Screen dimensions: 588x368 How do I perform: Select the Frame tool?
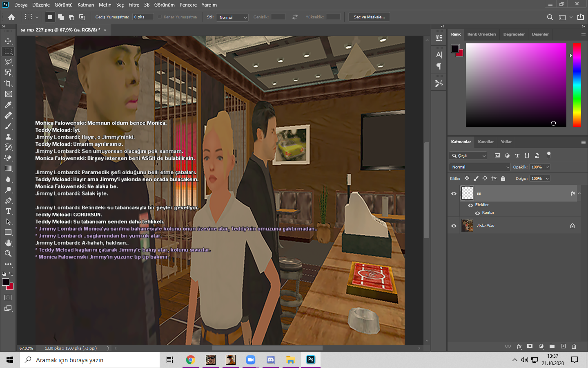tap(8, 94)
